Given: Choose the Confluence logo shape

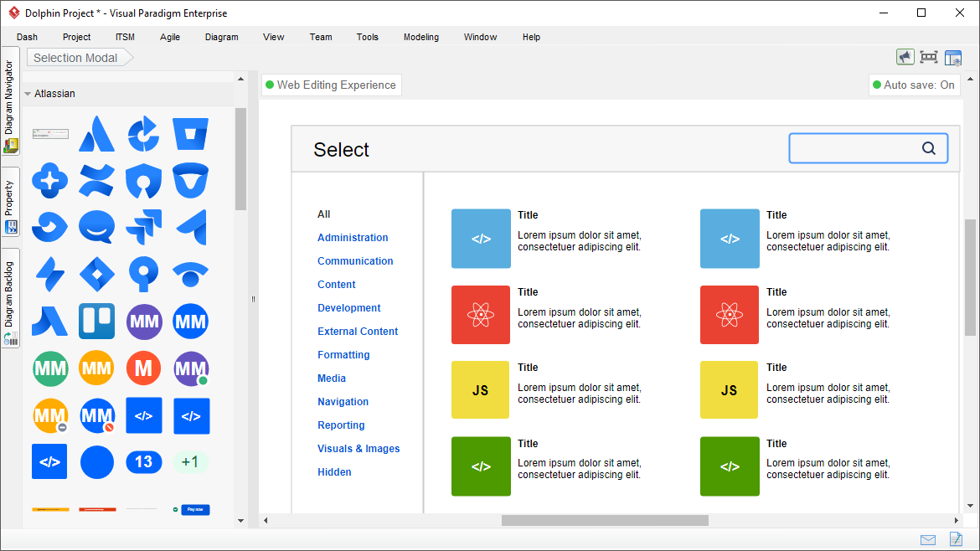Looking at the screenshot, I should pyautogui.click(x=97, y=181).
